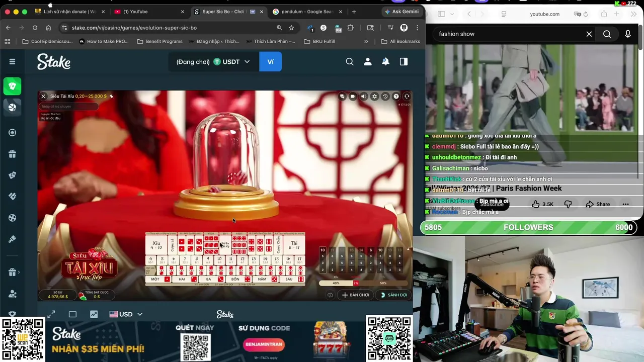Switch to pendulum Google Search tab

[x=307, y=12]
